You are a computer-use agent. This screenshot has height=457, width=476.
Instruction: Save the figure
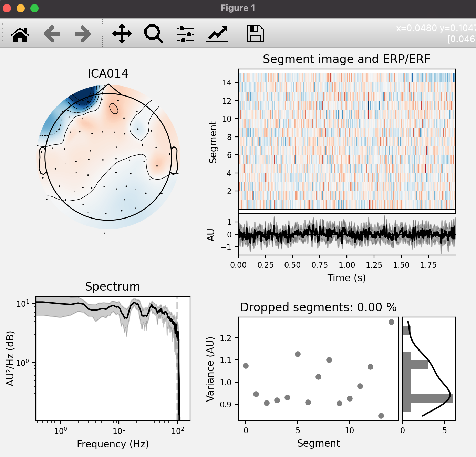pos(255,33)
